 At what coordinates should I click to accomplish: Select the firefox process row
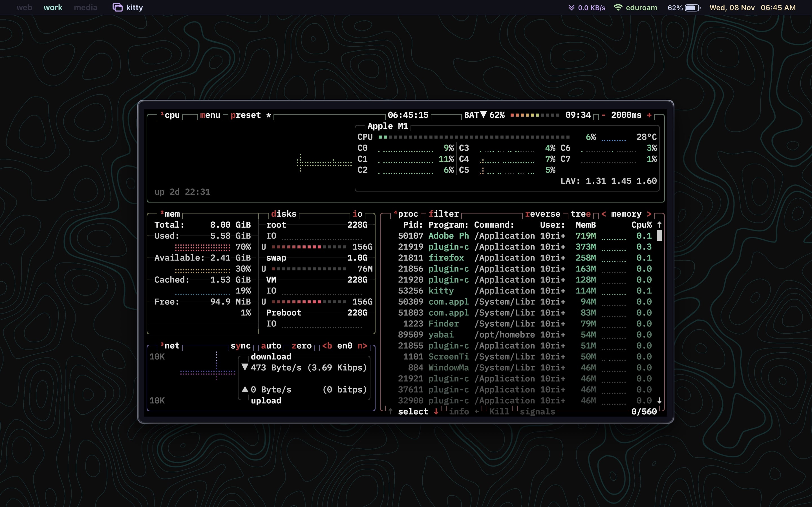click(x=446, y=258)
